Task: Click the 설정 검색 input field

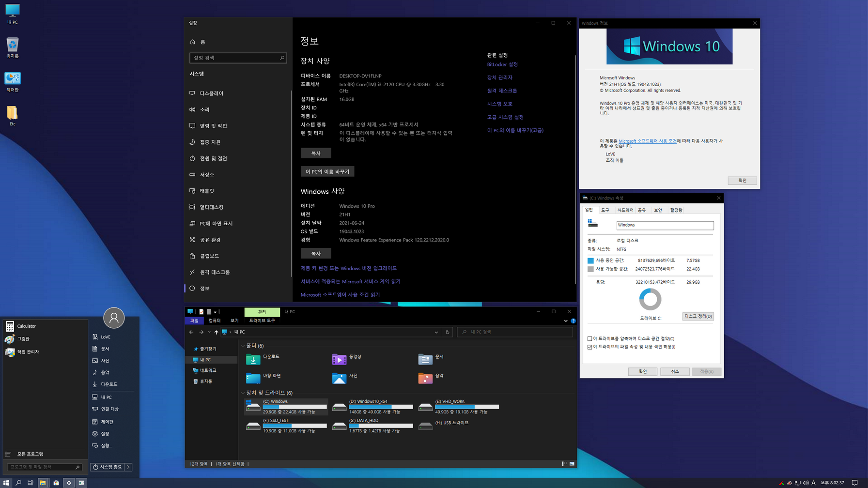Action: (x=238, y=58)
